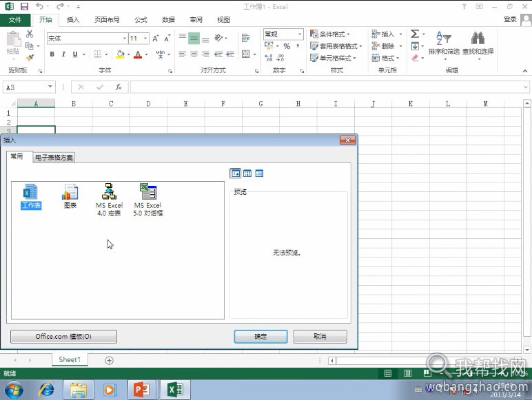Open number format box showing 常规
The width and height of the screenshot is (532, 400).
[x=283, y=34]
